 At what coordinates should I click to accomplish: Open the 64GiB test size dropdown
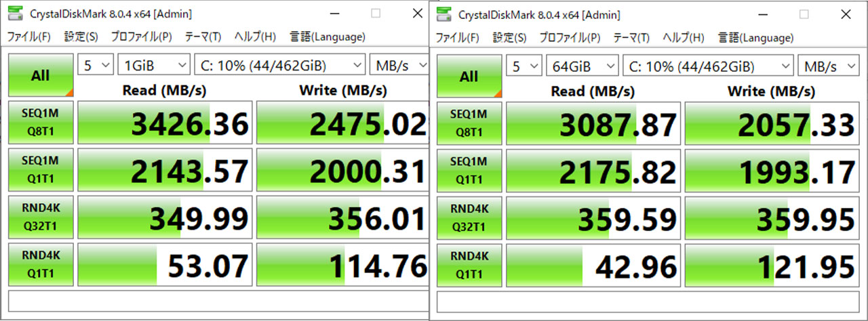pos(583,66)
